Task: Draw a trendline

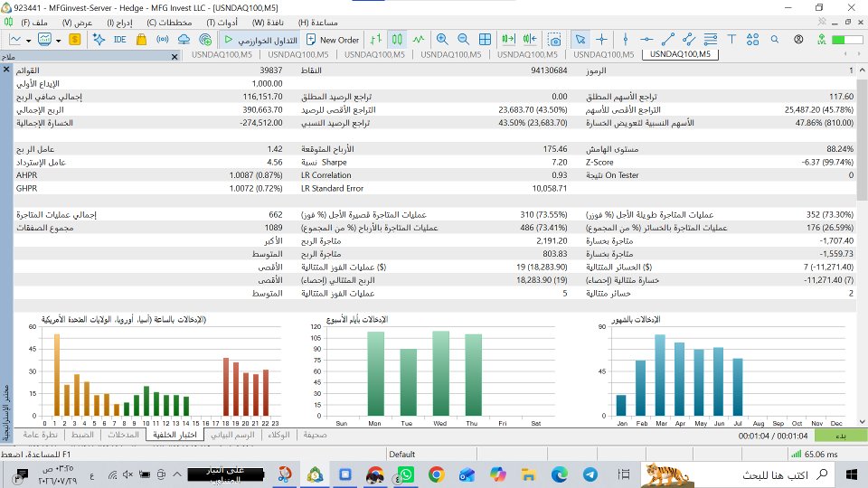Action: pos(668,39)
